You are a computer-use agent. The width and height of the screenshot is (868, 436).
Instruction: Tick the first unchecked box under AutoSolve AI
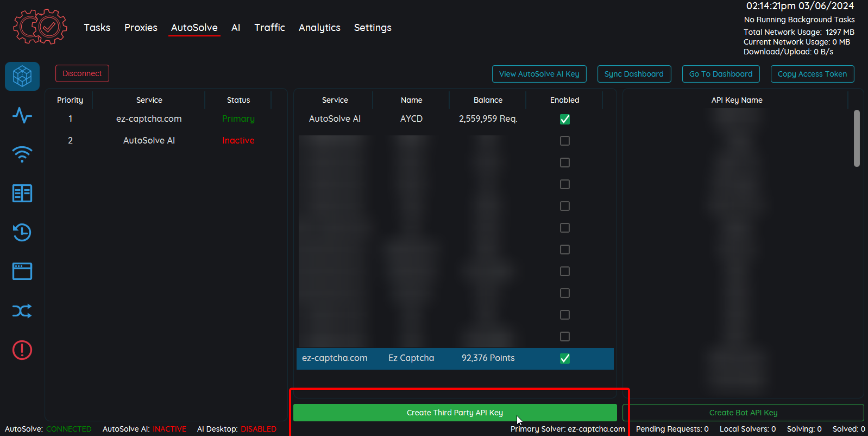[x=565, y=141]
